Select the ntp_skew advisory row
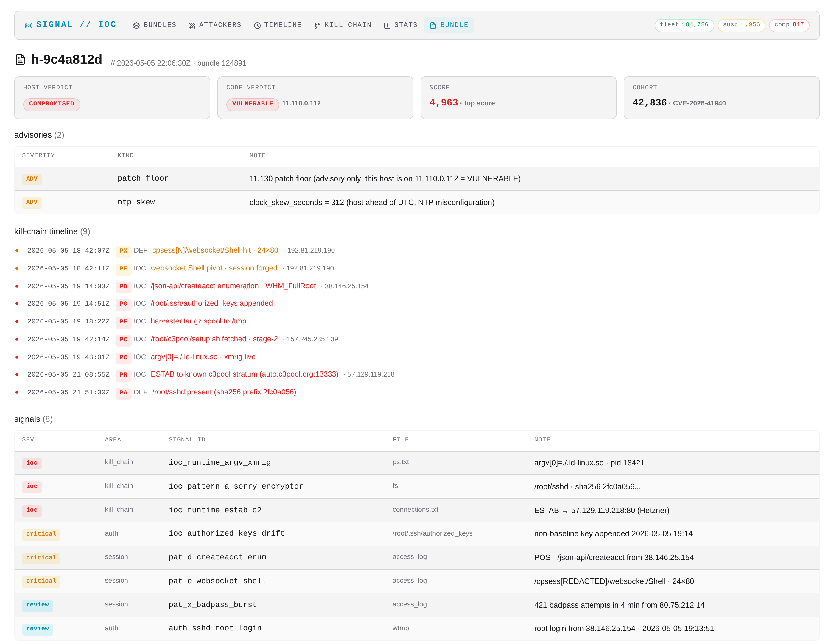 click(x=417, y=202)
